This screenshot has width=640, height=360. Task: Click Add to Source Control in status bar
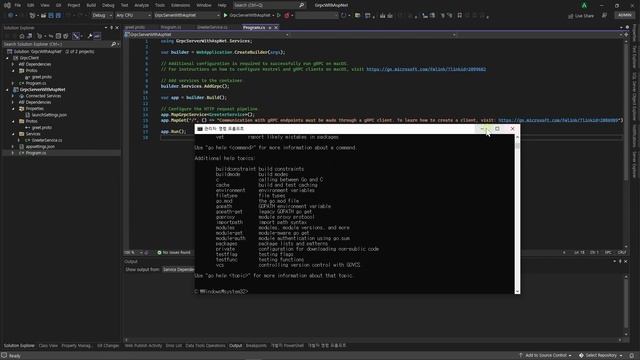(545, 356)
